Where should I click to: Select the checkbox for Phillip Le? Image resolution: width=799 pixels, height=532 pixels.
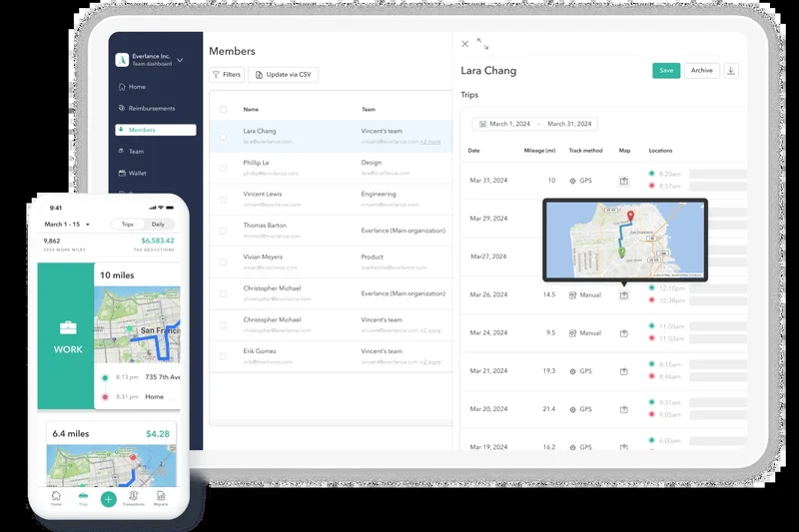(x=223, y=168)
